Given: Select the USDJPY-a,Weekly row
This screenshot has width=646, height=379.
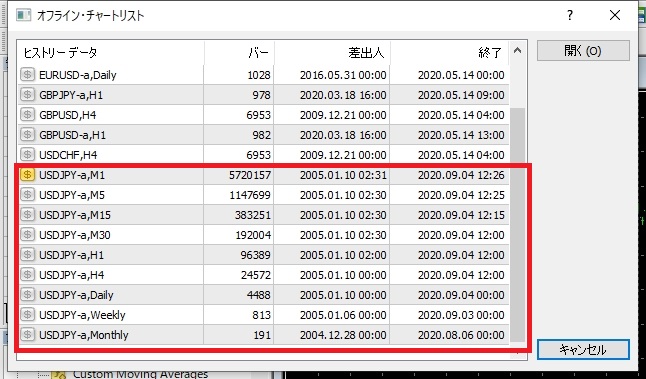Looking at the screenshot, I should point(263,315).
